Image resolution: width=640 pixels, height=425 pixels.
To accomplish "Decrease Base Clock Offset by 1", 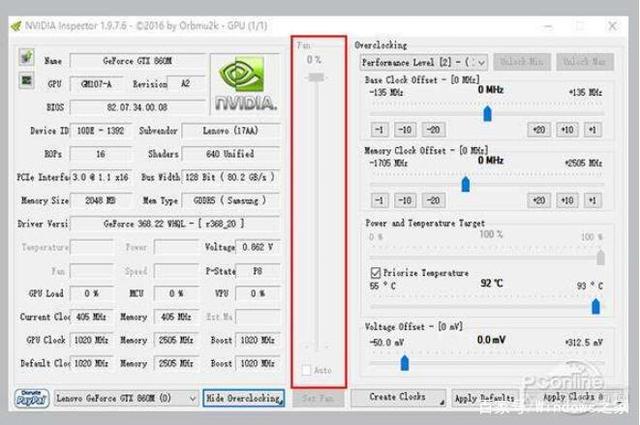I will click(379, 130).
